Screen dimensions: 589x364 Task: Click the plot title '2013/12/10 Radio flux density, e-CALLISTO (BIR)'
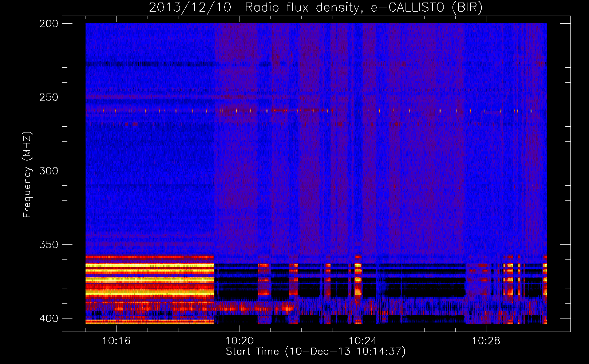tap(316, 8)
